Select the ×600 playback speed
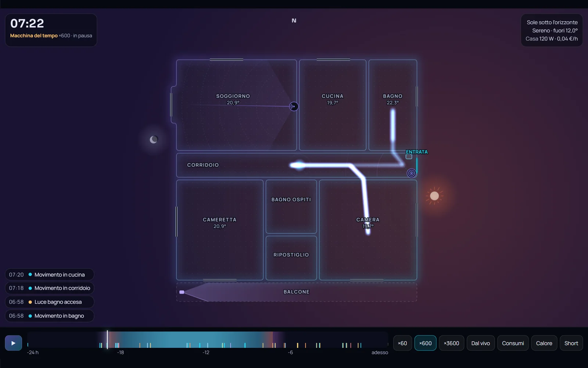Screen dimensions: 588x368 [x=425, y=343]
